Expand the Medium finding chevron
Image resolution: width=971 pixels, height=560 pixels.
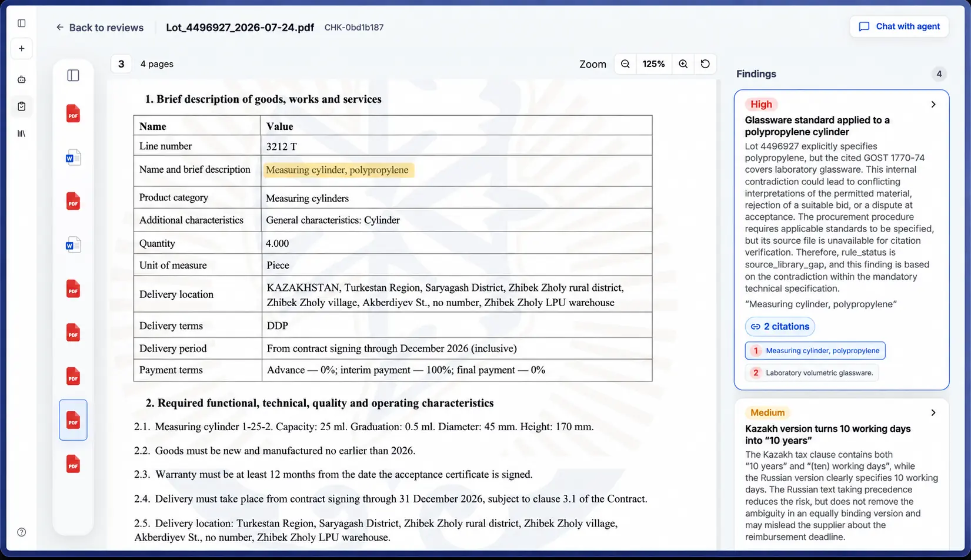coord(933,413)
